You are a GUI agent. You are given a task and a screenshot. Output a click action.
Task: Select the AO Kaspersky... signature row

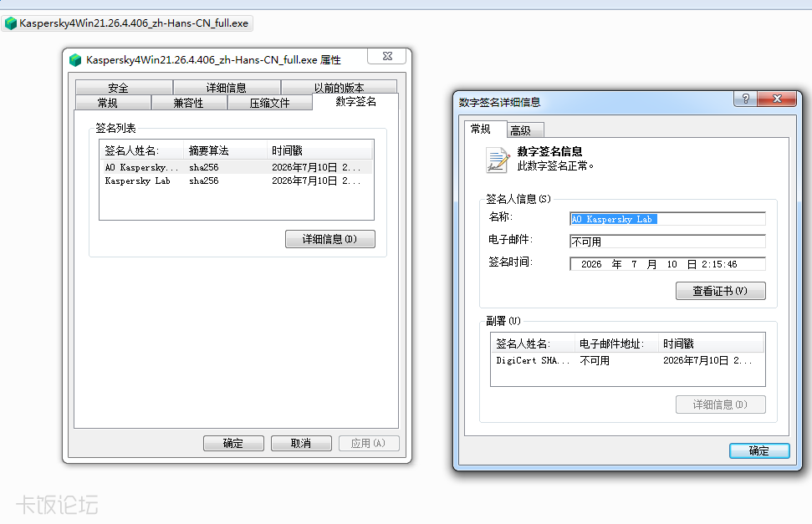tap(237, 167)
